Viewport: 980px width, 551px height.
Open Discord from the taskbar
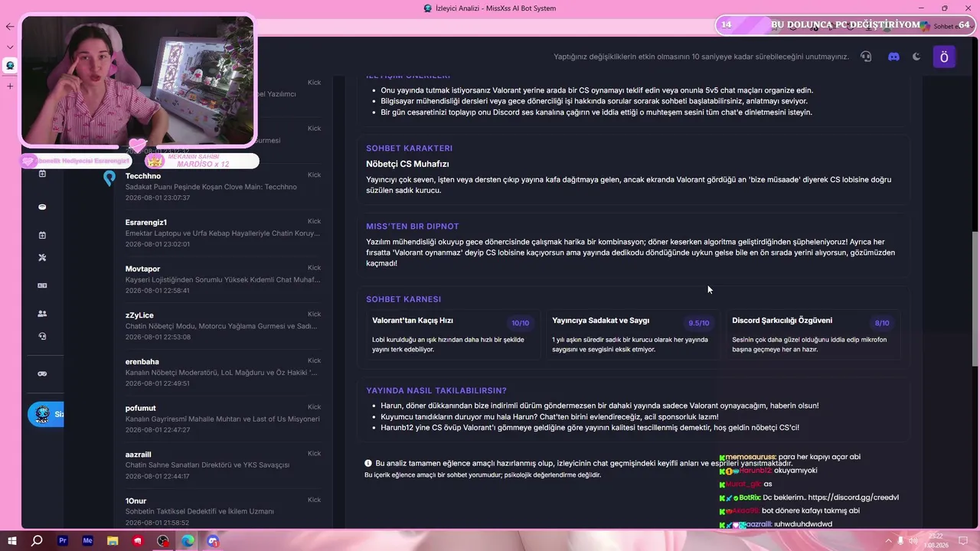click(213, 541)
